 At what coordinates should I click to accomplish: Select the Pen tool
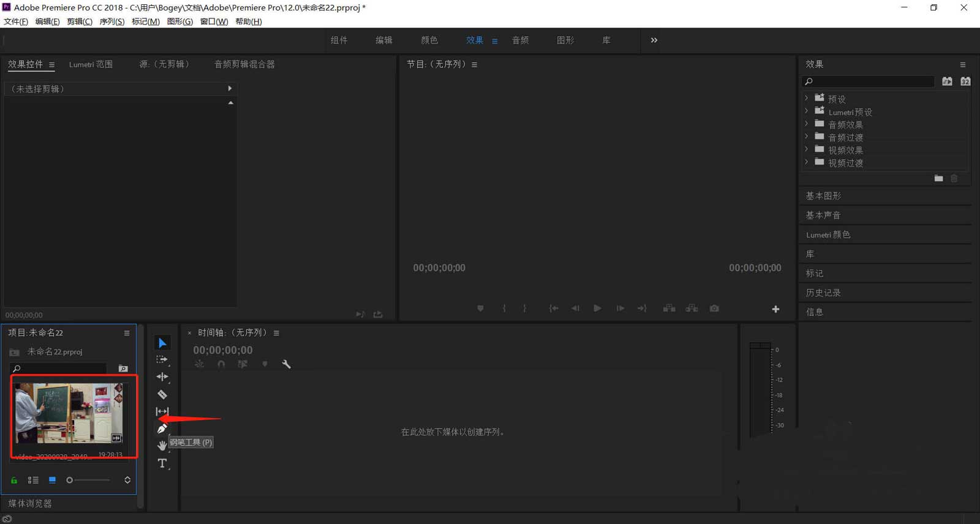pos(162,429)
